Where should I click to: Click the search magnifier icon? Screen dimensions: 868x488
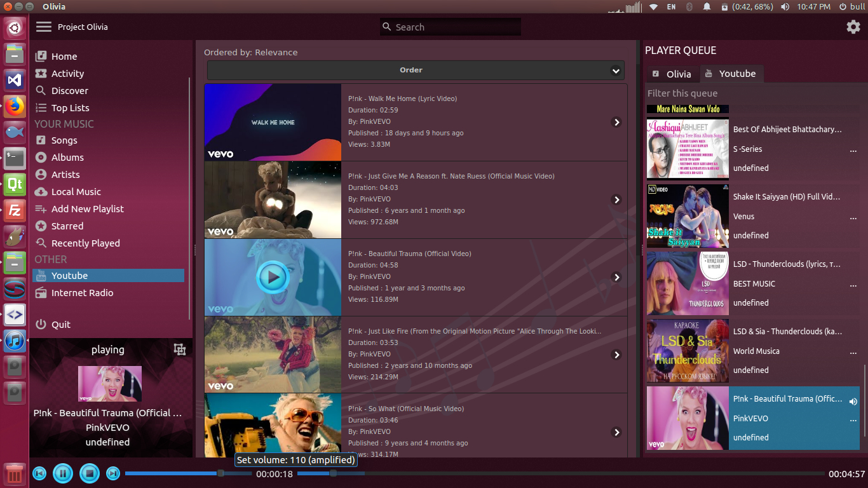point(387,27)
